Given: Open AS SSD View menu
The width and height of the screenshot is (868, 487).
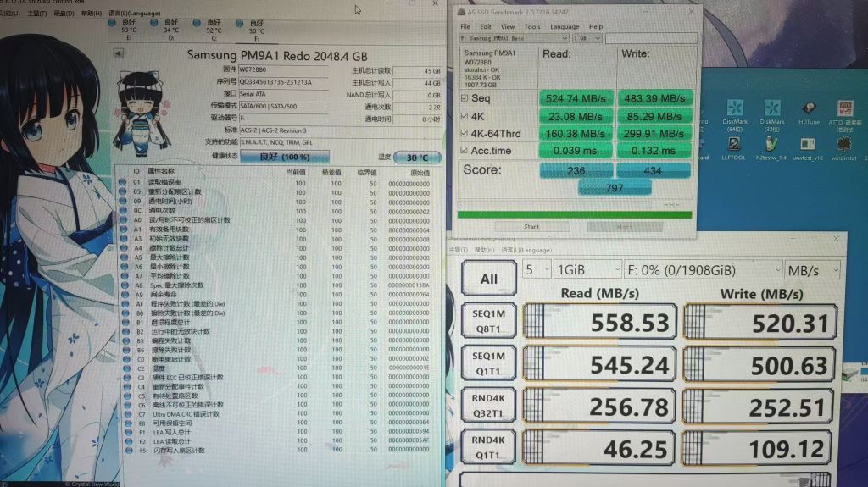Looking at the screenshot, I should click(508, 26).
